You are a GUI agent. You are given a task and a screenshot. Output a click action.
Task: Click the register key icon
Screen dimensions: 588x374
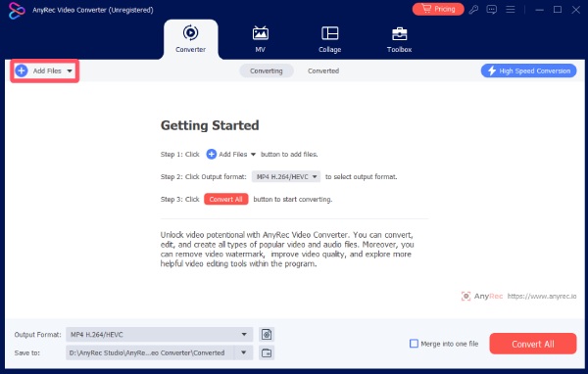473,10
